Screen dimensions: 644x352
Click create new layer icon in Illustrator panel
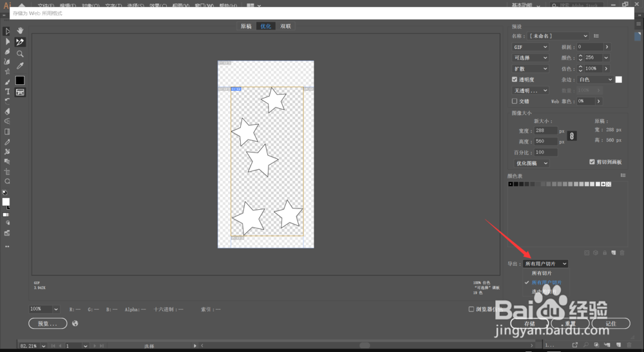pyautogui.click(x=618, y=345)
